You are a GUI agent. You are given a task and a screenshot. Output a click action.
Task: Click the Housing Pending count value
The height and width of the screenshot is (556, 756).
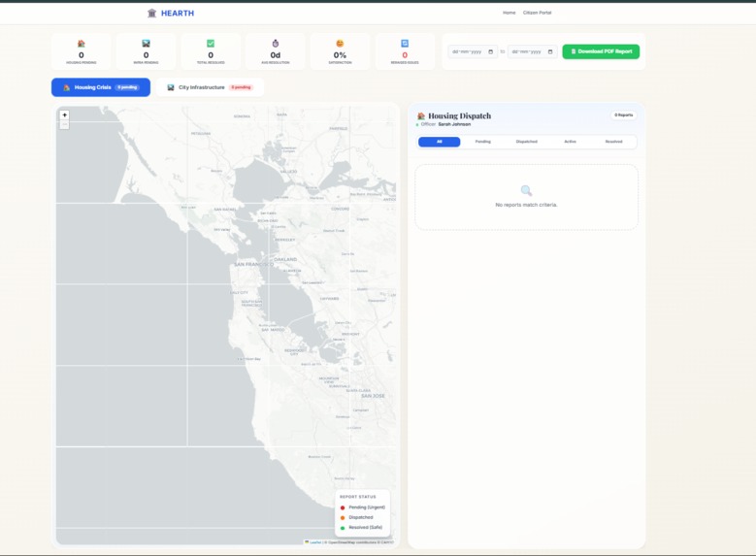pyautogui.click(x=81, y=55)
